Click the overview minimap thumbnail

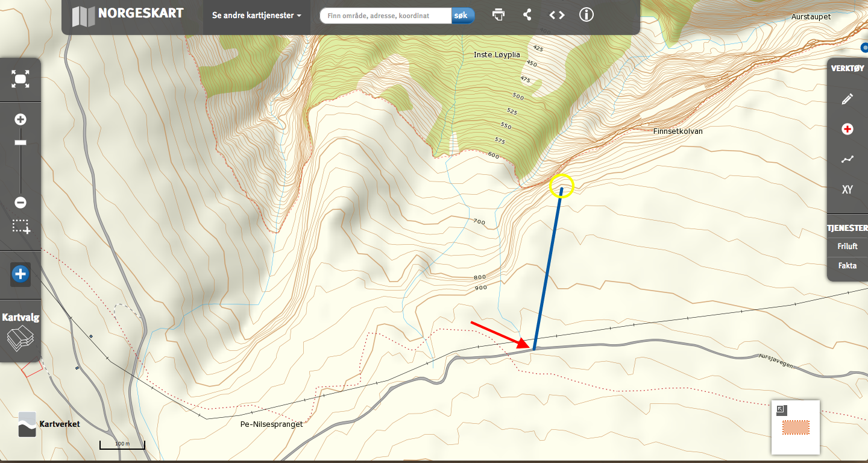pos(796,427)
